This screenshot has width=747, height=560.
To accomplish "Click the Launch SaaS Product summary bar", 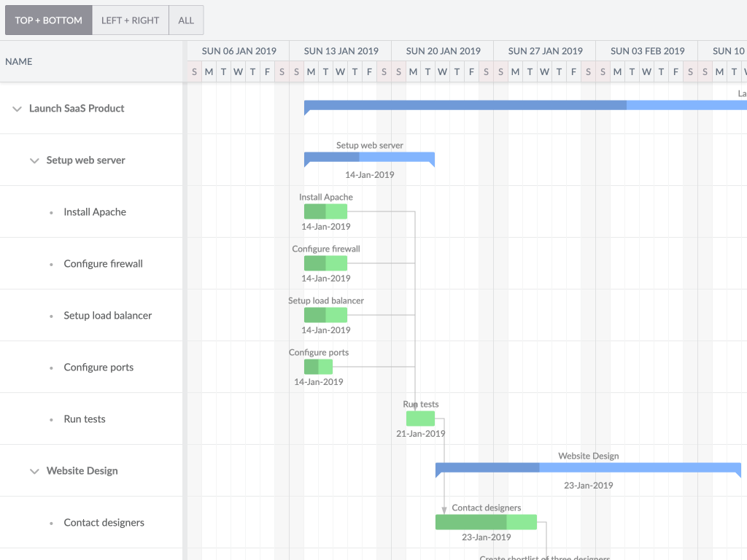I will pyautogui.click(x=525, y=106).
